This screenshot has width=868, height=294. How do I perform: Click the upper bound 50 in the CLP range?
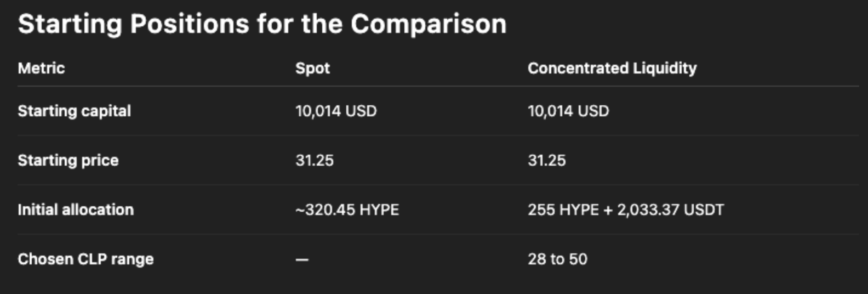(578, 259)
